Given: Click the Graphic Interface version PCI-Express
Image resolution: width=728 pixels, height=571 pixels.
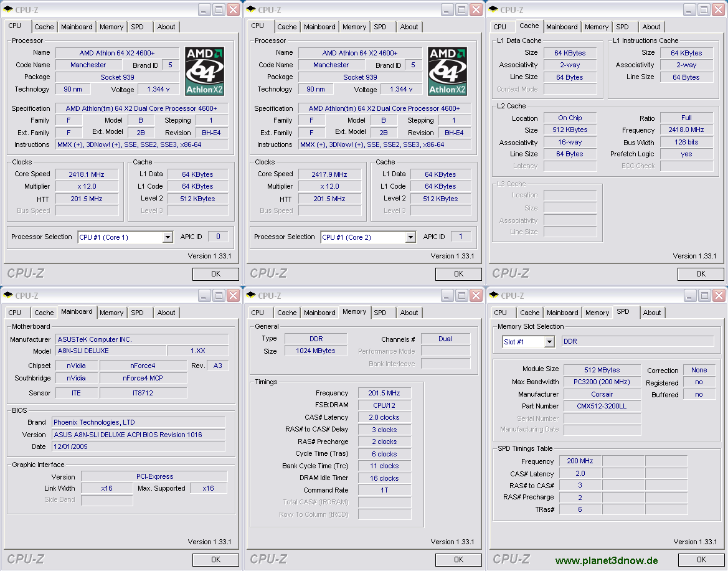Looking at the screenshot, I should tap(154, 476).
